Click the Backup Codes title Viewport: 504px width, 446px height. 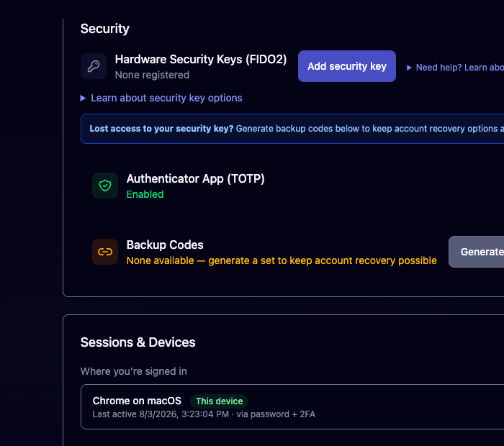coord(165,245)
